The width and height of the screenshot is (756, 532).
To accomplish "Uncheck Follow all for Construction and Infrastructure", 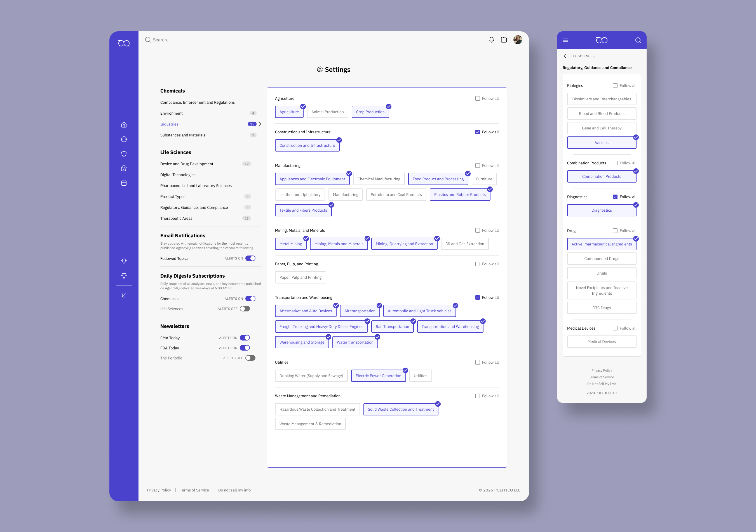I will pos(477,132).
